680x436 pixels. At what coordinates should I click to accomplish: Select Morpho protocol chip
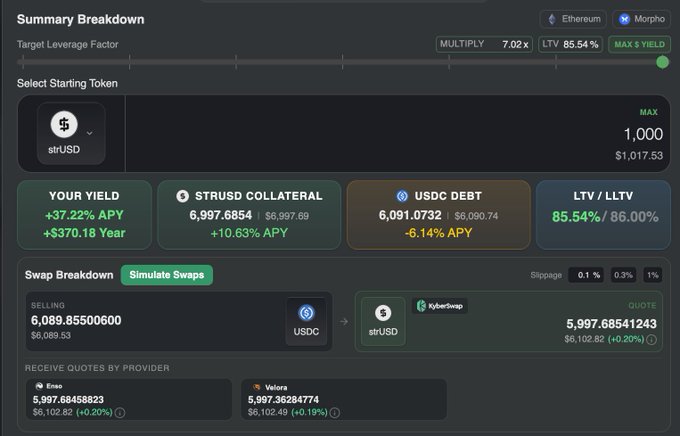coord(641,19)
